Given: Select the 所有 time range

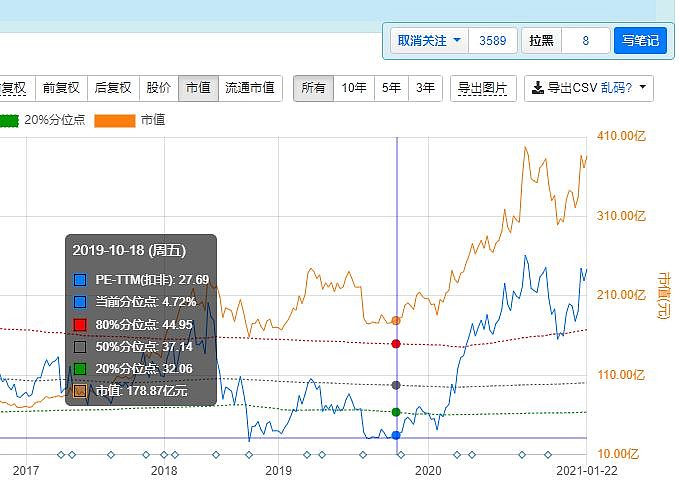Looking at the screenshot, I should pyautogui.click(x=314, y=88).
